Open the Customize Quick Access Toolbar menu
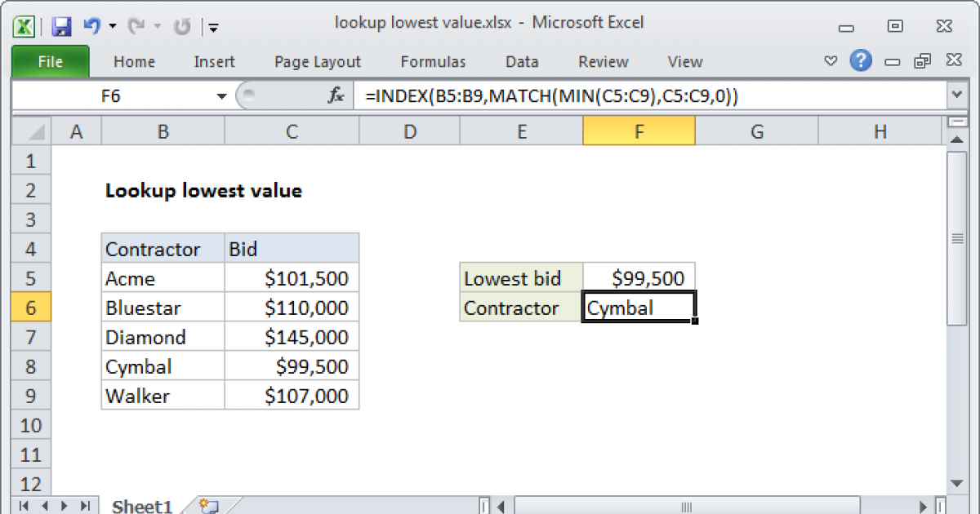Image resolution: width=980 pixels, height=514 pixels. [x=213, y=27]
